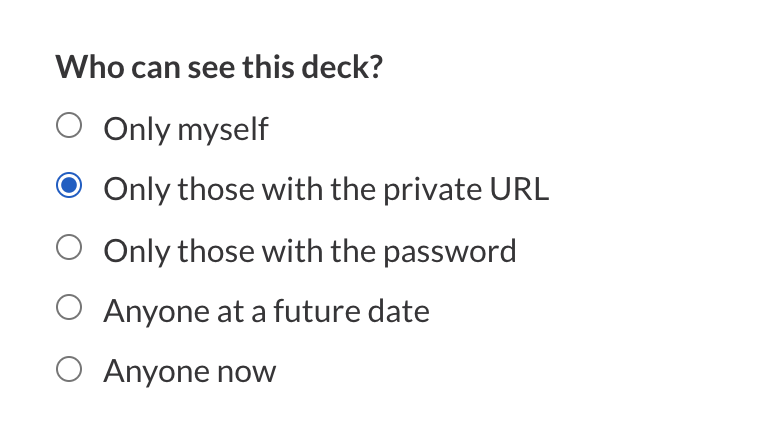Screen dimensions: 778x422
Task: Click the 'Only those with the password' label
Action: click(x=310, y=250)
